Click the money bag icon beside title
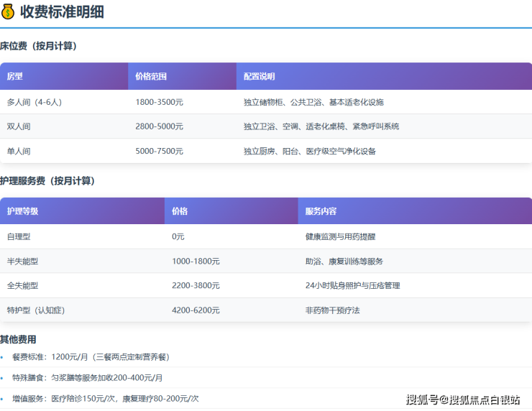The image size is (532, 411). 9,12
